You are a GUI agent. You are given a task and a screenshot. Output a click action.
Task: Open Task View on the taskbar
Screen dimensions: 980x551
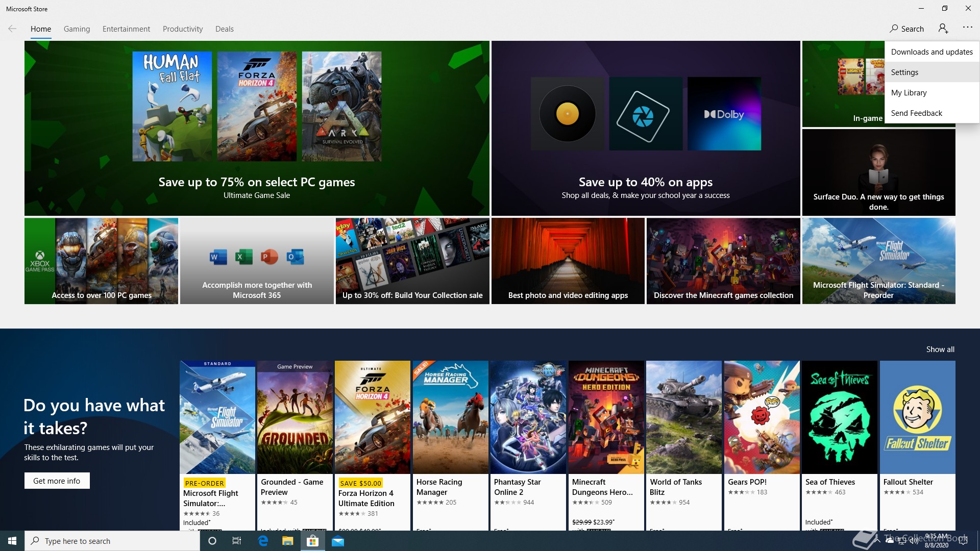237,541
